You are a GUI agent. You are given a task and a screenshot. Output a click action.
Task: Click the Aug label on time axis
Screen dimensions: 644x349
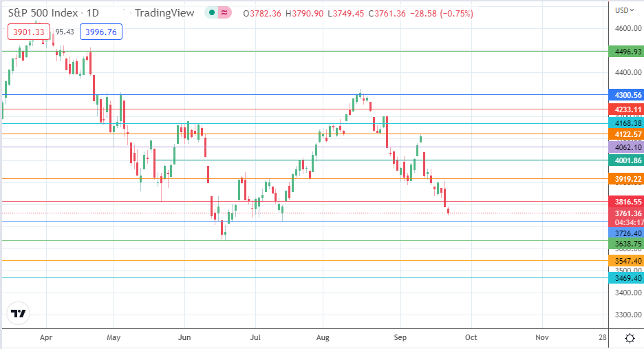(x=323, y=337)
